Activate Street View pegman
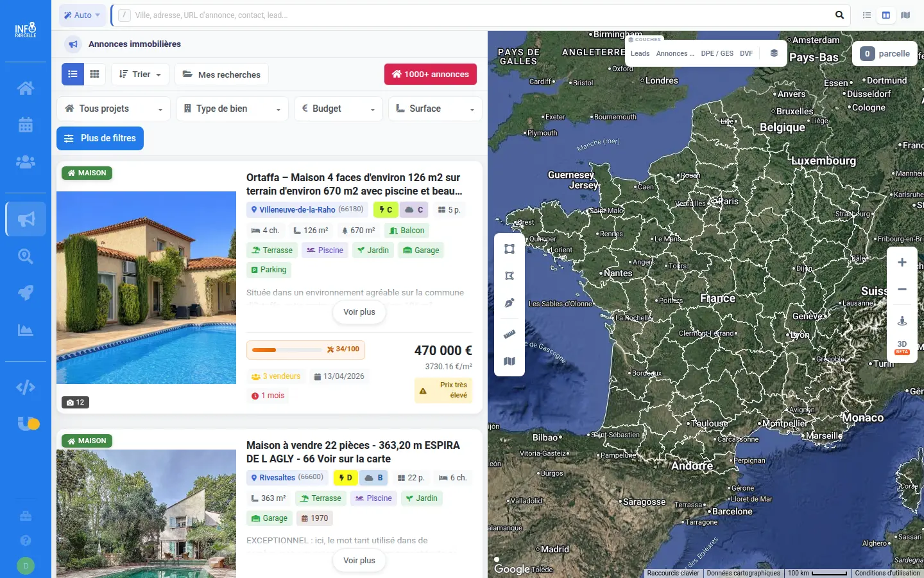Screen dimensions: 924x578 coord(902,320)
